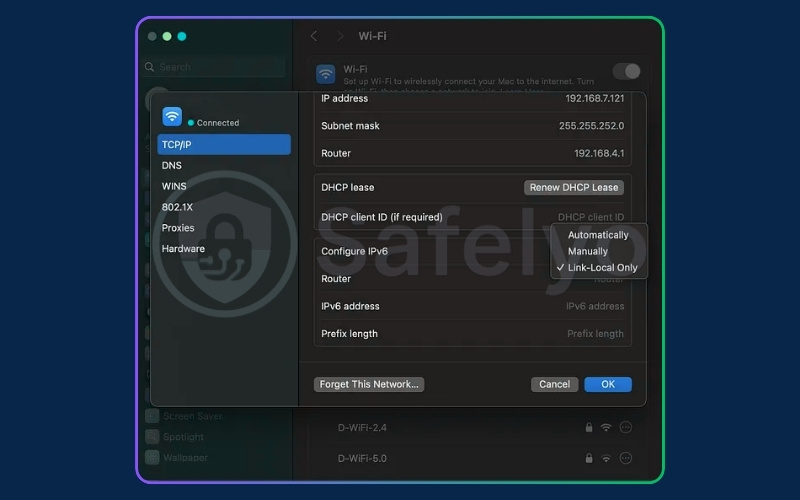Open more options for D-WiFi-2.4
800x500 pixels.
pyautogui.click(x=626, y=428)
